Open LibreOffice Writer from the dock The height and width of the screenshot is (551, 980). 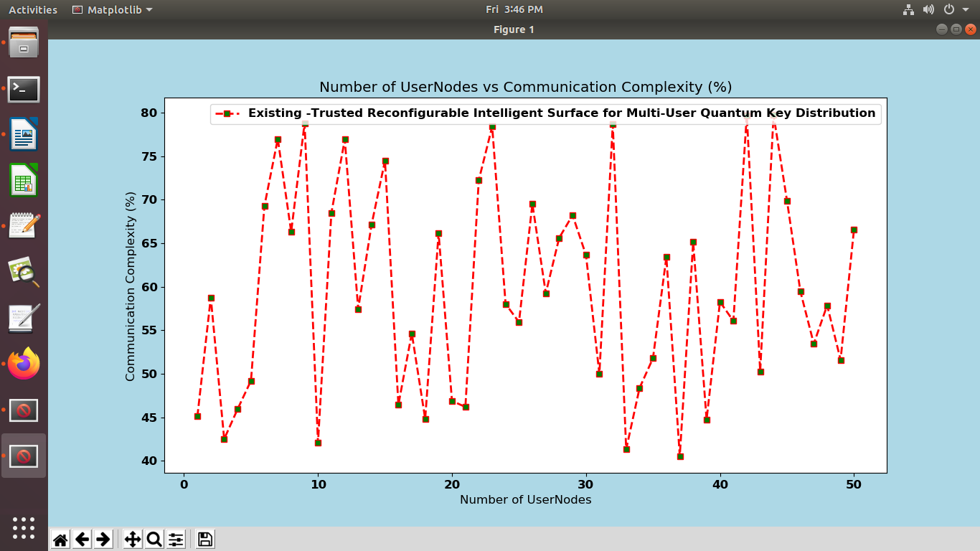click(x=24, y=135)
